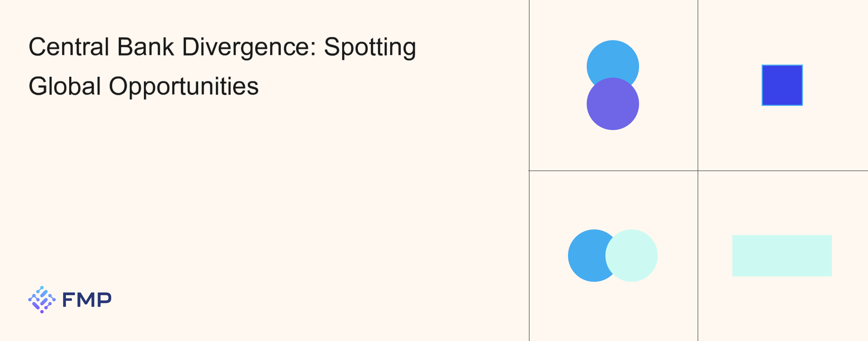This screenshot has width=868, height=341.
Task: Click the FMP diamond logo icon
Action: [x=42, y=299]
